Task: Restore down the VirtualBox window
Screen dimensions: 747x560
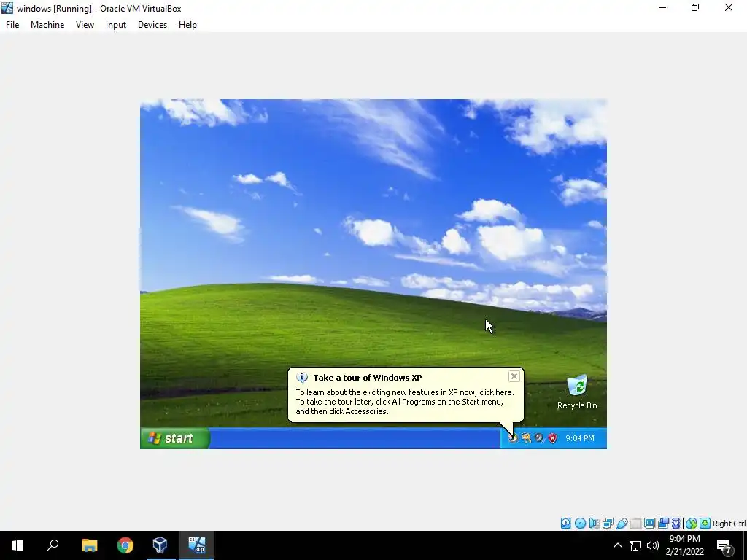Action: tap(695, 7)
